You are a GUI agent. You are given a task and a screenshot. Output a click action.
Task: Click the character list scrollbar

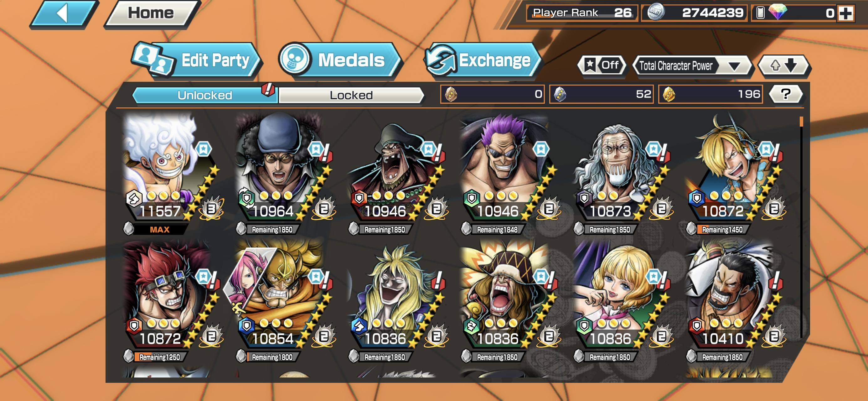click(x=801, y=226)
